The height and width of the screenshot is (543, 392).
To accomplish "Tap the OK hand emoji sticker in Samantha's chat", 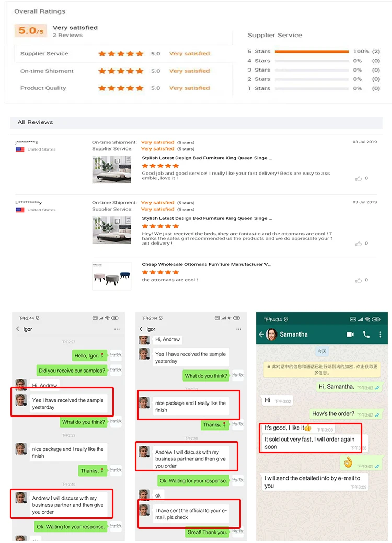I will 348,463.
